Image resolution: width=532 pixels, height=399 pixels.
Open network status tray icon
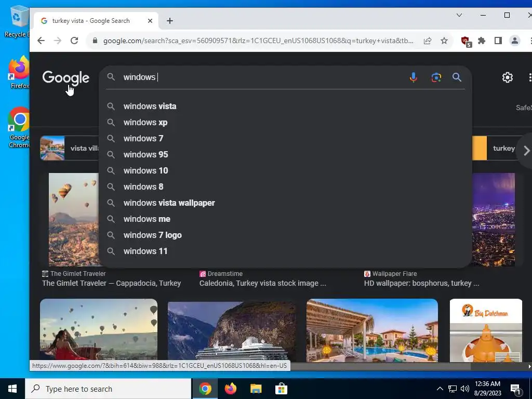point(453,389)
